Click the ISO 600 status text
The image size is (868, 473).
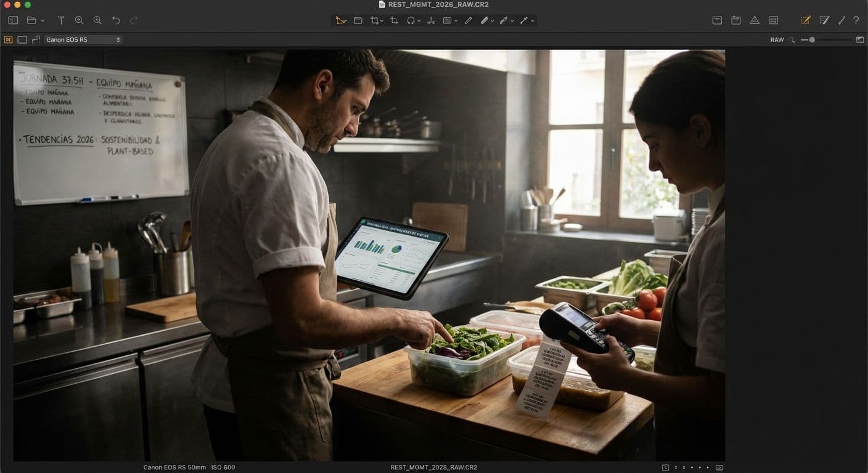[x=223, y=467]
